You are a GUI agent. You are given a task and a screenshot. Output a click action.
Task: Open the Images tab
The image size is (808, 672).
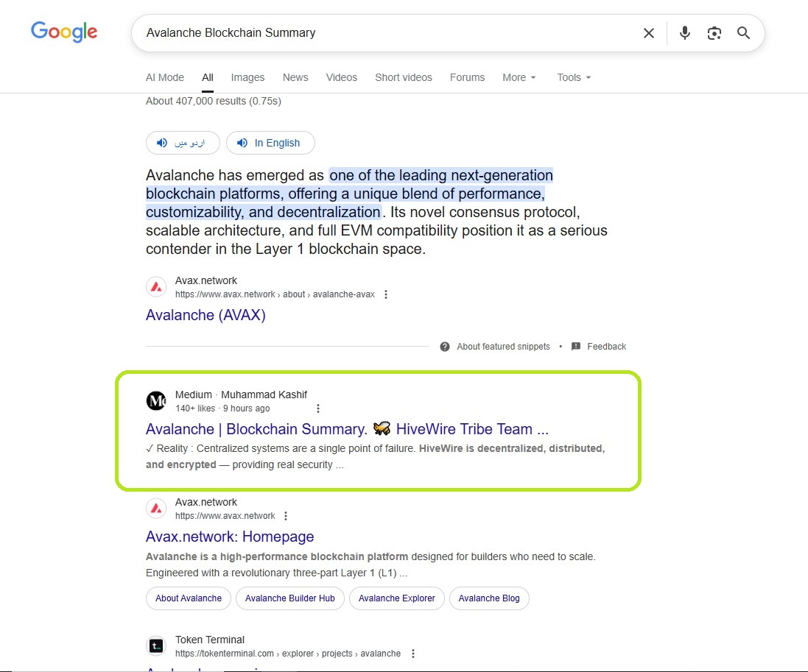[x=247, y=77]
